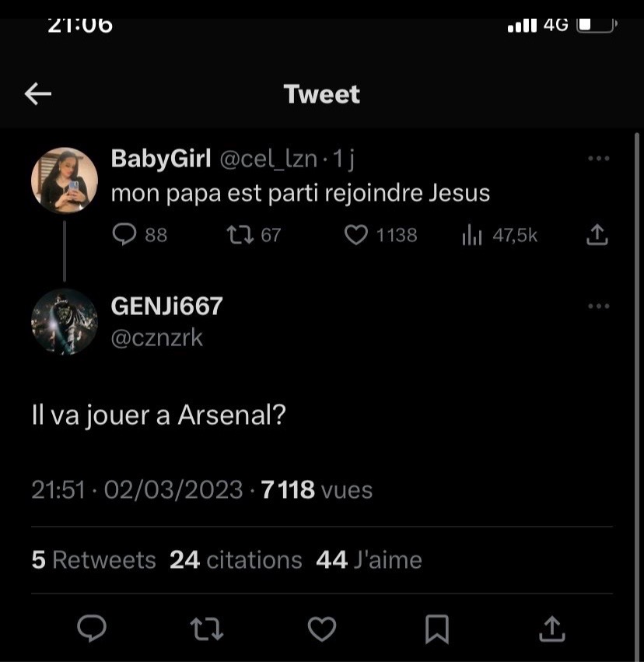
Task: Open more options on GENJi667's tweet
Action: [x=598, y=306]
